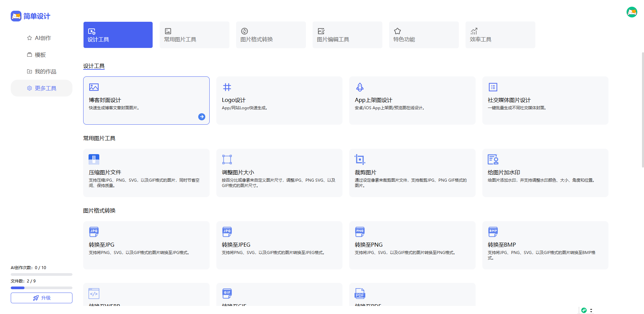Image resolution: width=644 pixels, height=314 pixels.
Task: Click the 图片格式转换 section heading
Action: (x=99, y=210)
